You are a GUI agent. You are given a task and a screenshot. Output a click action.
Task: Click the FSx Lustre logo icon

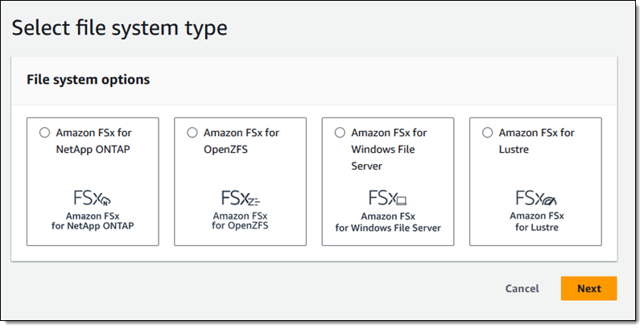[535, 198]
